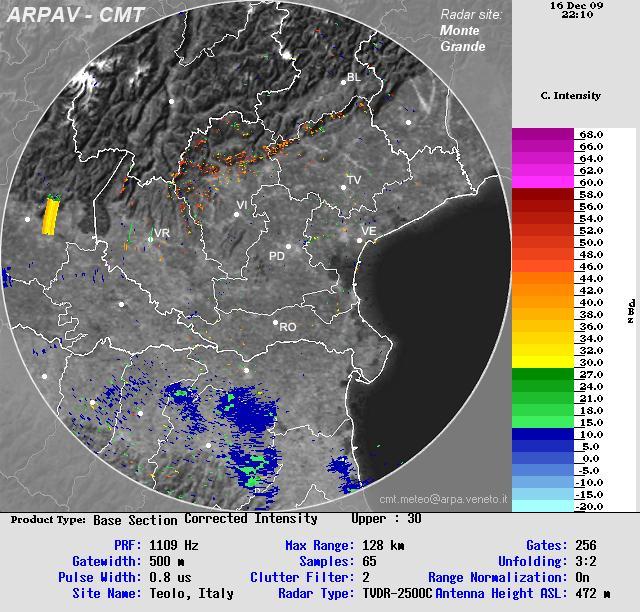Select the VR city marker
This screenshot has height=612, width=640.
click(150, 239)
